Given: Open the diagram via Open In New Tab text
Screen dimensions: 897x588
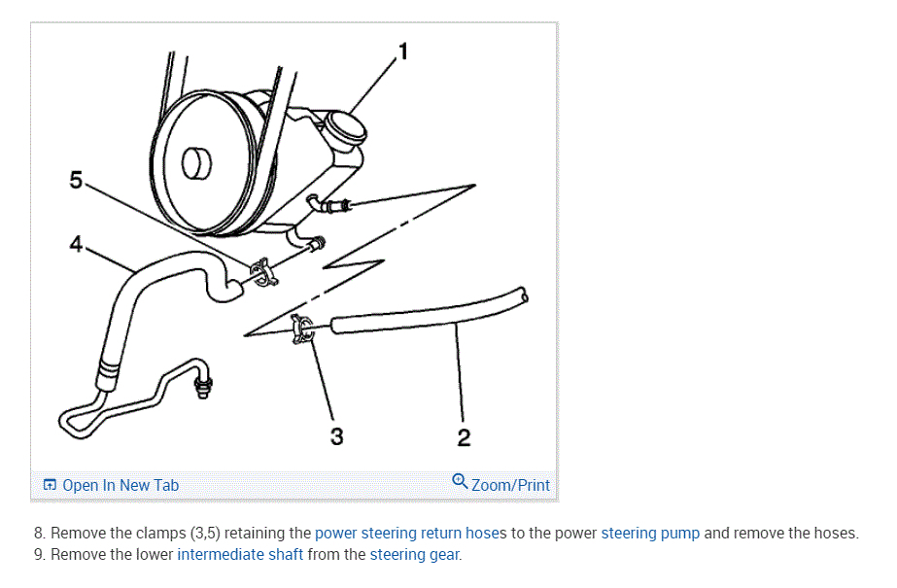Looking at the screenshot, I should (x=121, y=485).
